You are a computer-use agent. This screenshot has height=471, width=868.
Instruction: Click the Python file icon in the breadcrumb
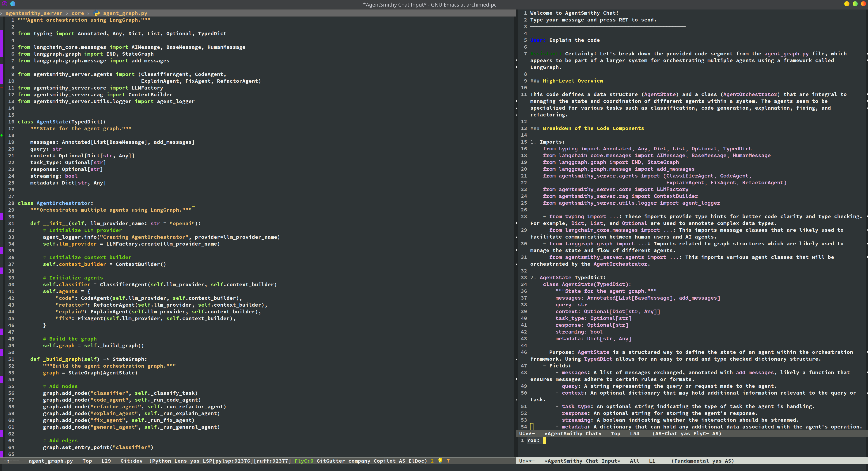(97, 13)
